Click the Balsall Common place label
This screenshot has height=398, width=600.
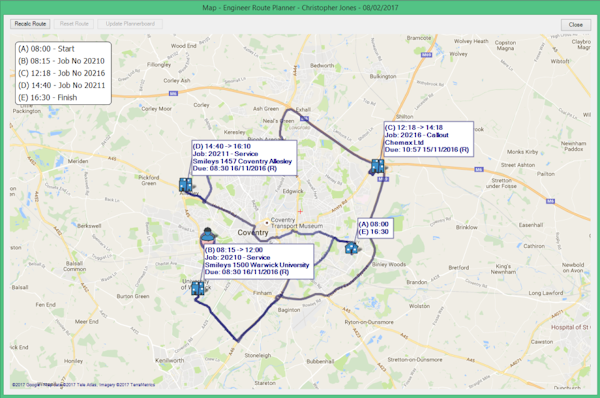[75, 266]
